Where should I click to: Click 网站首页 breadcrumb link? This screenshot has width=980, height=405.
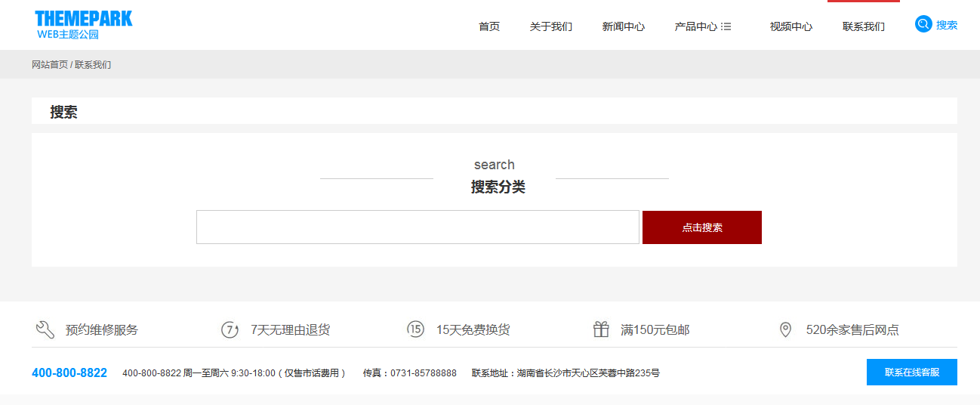[x=50, y=65]
